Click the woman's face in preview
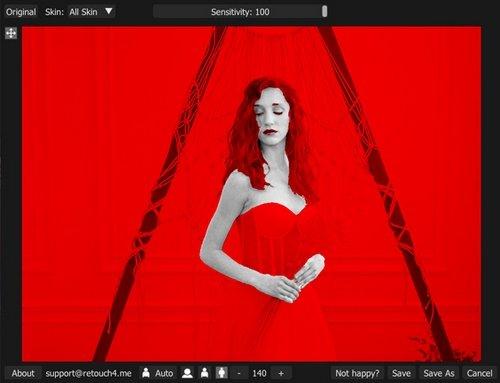Image resolution: width=500 pixels, height=383 pixels. point(271,117)
